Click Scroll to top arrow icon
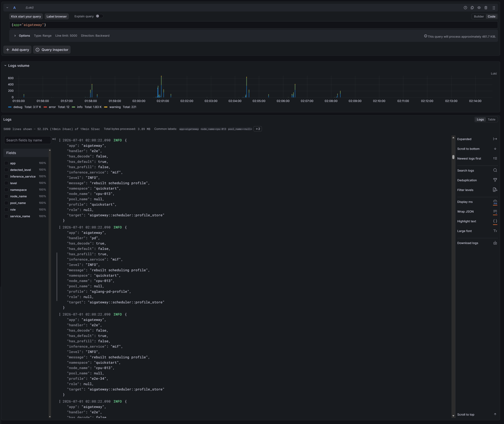 coord(495,414)
